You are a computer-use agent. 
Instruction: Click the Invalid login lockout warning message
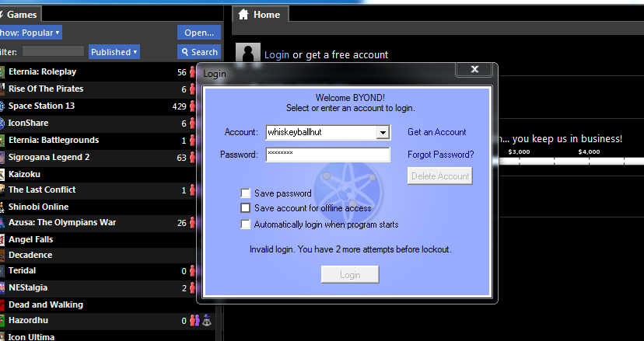pyautogui.click(x=350, y=249)
